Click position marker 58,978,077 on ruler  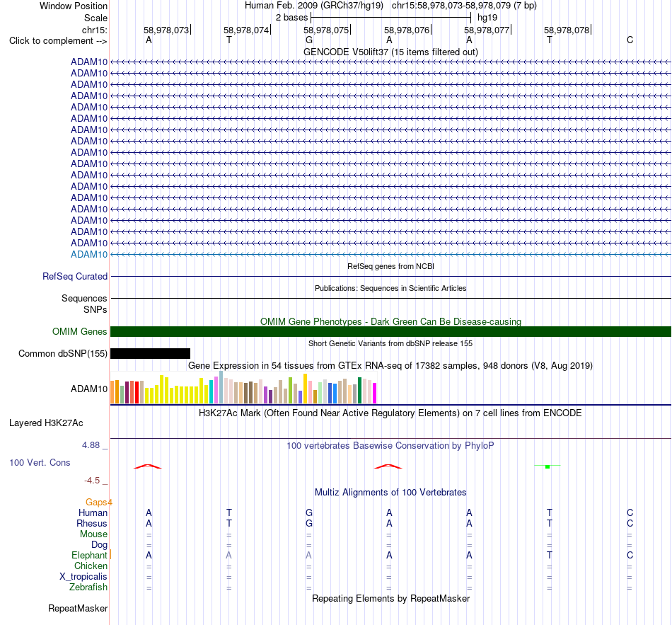click(487, 30)
